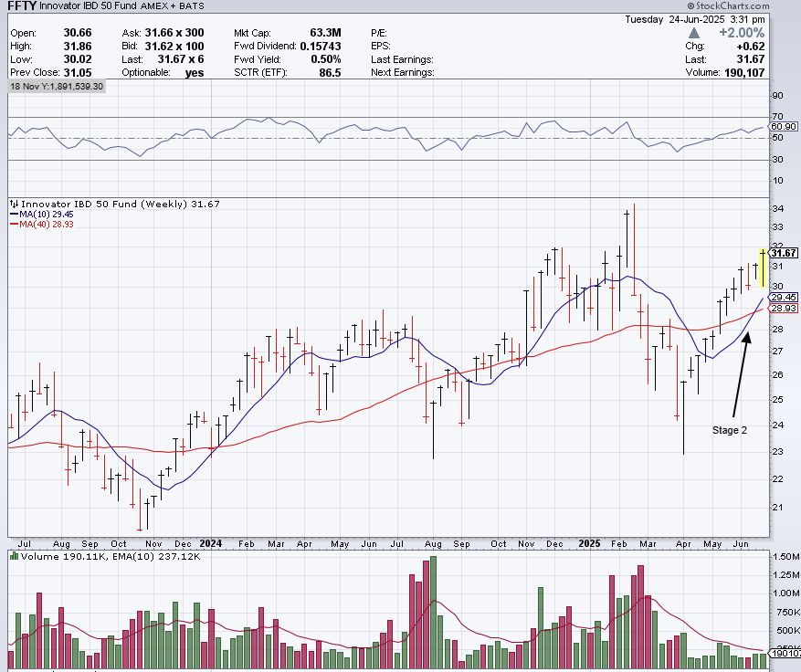Select the FFTY ticker symbol

pyautogui.click(x=22, y=6)
